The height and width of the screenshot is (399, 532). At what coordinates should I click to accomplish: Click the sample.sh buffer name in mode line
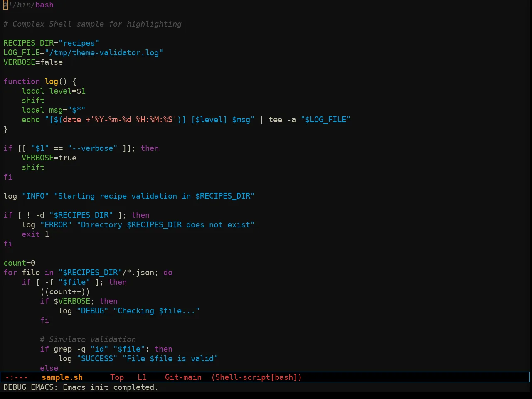coord(62,377)
